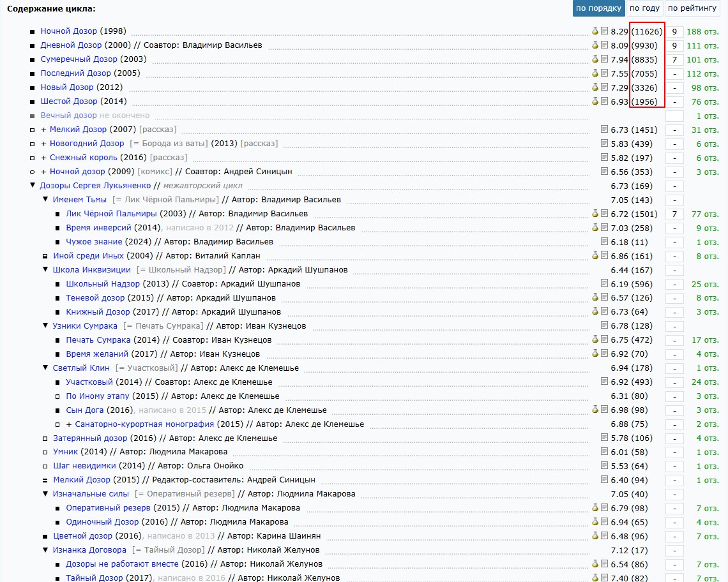Open the annotation icon for Шаг невидимки
The height and width of the screenshot is (582, 728).
click(x=604, y=465)
